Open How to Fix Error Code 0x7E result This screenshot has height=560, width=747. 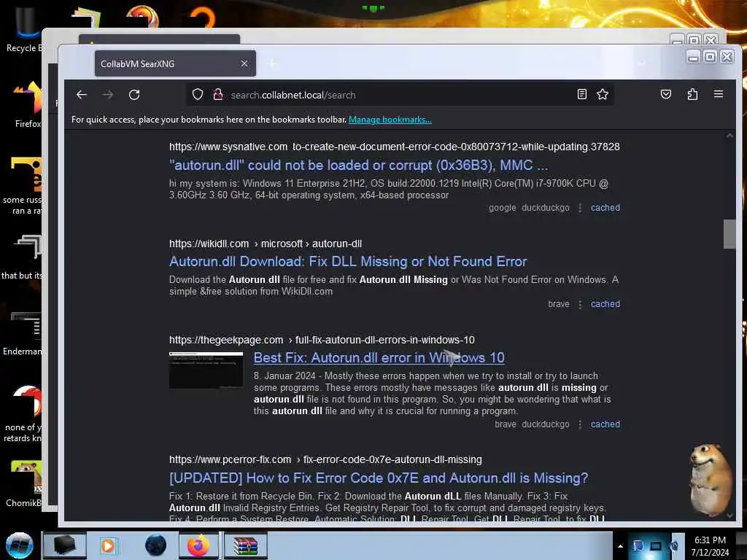pos(379,478)
